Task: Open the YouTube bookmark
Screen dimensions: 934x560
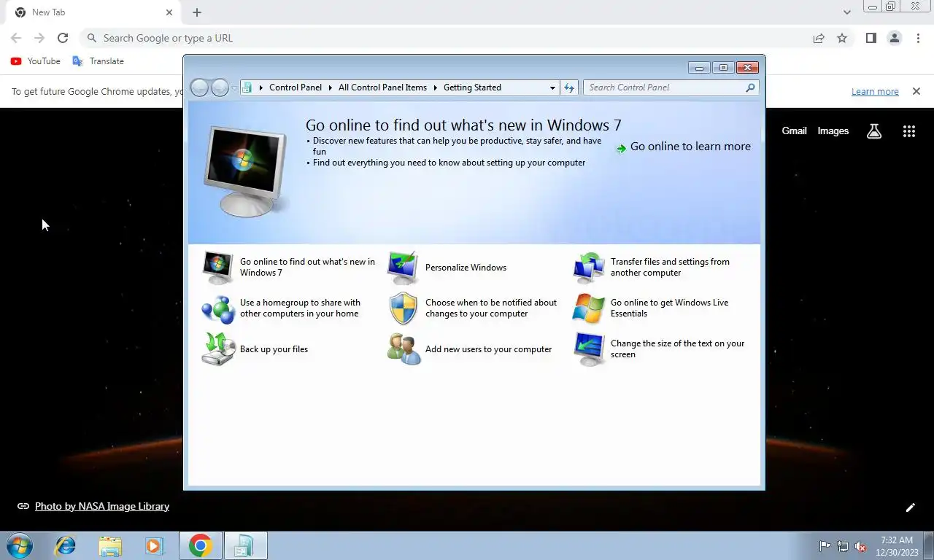Action: point(36,61)
